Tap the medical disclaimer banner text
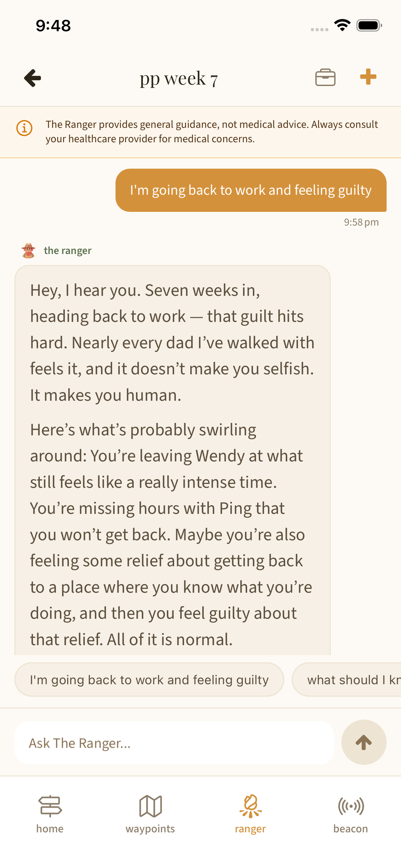This screenshot has height=868, width=401. coord(212,132)
